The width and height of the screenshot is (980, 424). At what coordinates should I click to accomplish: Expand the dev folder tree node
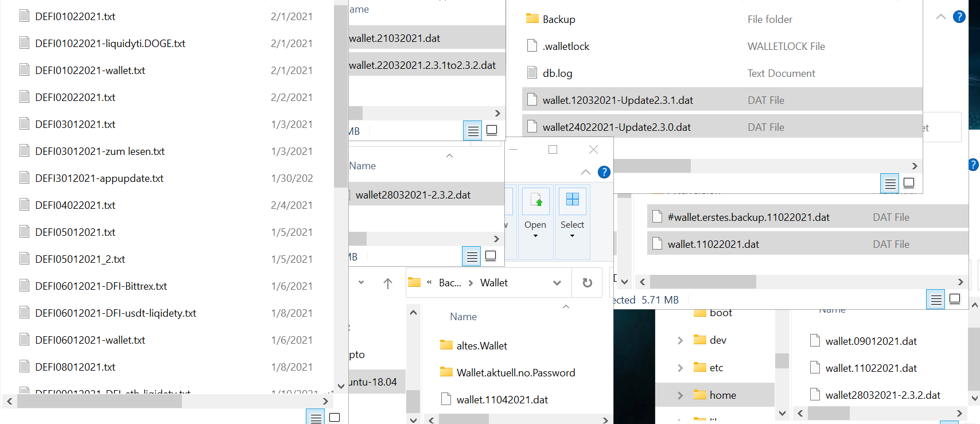pos(680,340)
